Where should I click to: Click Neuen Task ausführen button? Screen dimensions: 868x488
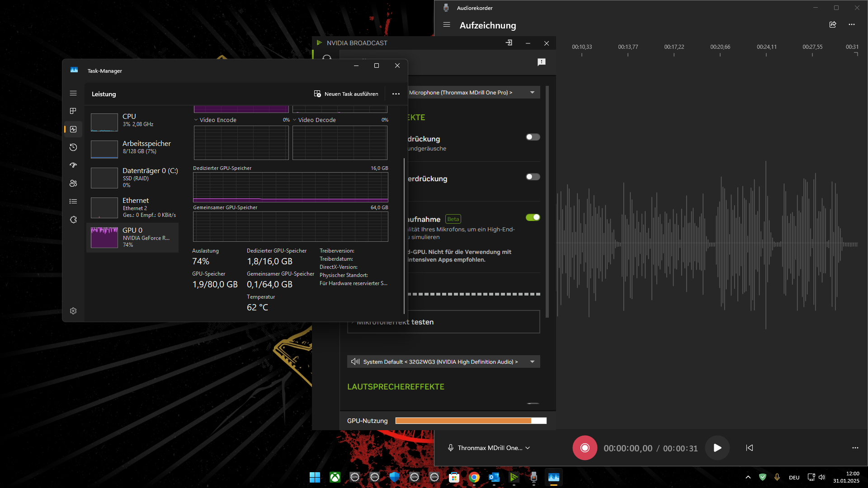[x=346, y=94]
